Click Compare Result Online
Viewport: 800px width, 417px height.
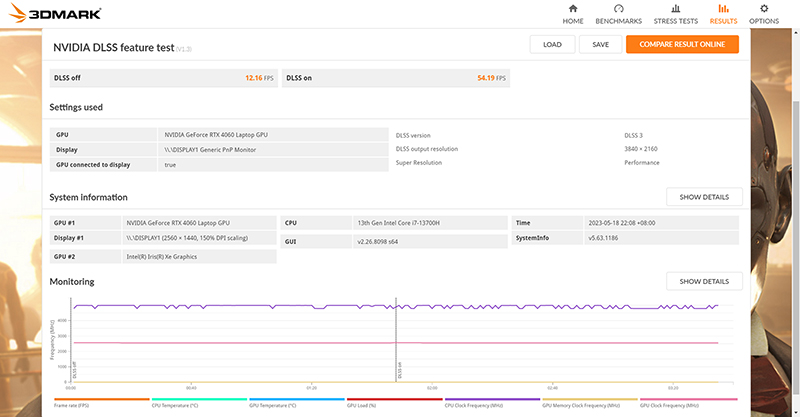pos(682,44)
